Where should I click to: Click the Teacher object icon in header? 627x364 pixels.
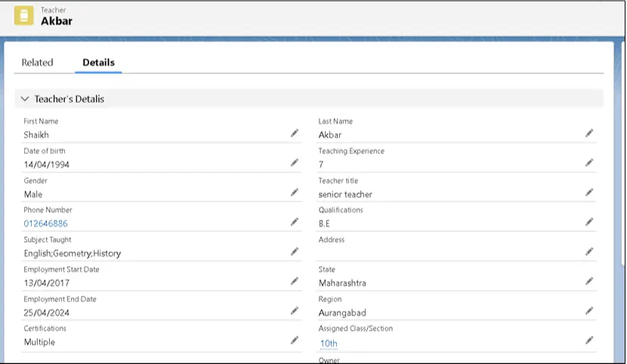[23, 16]
